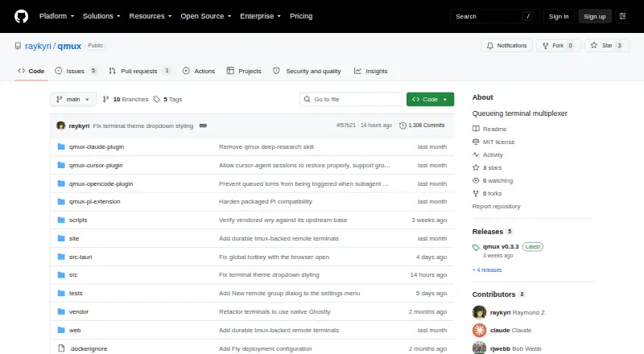Click folder icon beside scripts
Screen dimensions: 644x354
click(61, 220)
